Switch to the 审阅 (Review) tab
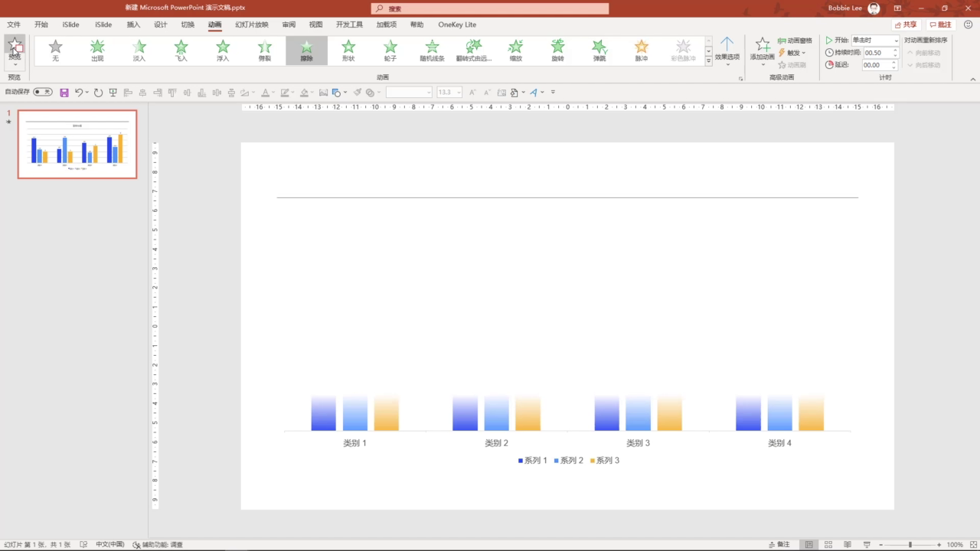The width and height of the screenshot is (980, 551). 289,24
